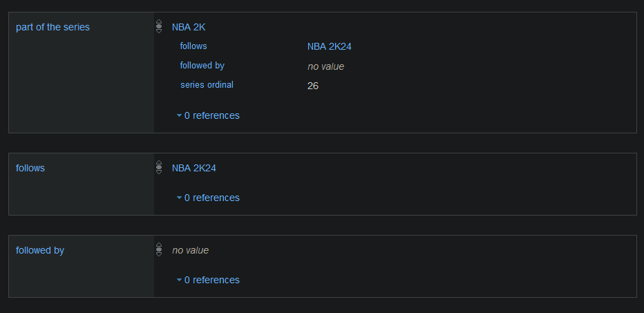The height and width of the screenshot is (313, 644).
Task: Click the 'follows' qualifier label under NBA 2K
Action: coord(193,46)
